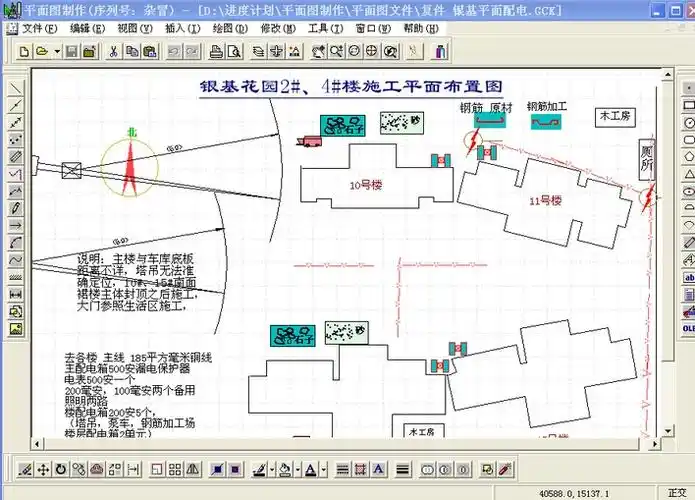Screen dimensions: 695x500
Task: Open the 文件(F) menu
Action: [x=40, y=29]
